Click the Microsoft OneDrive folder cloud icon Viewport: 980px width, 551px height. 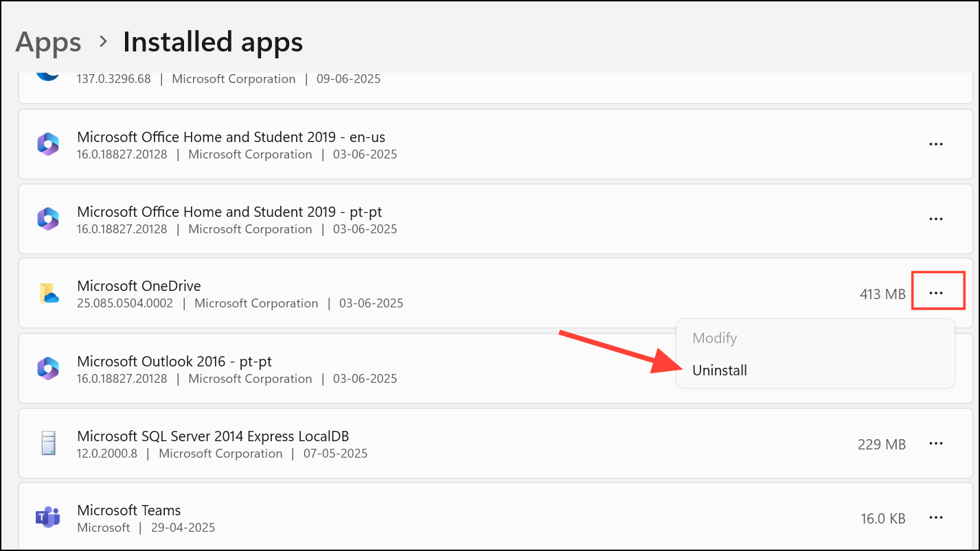pos(48,294)
